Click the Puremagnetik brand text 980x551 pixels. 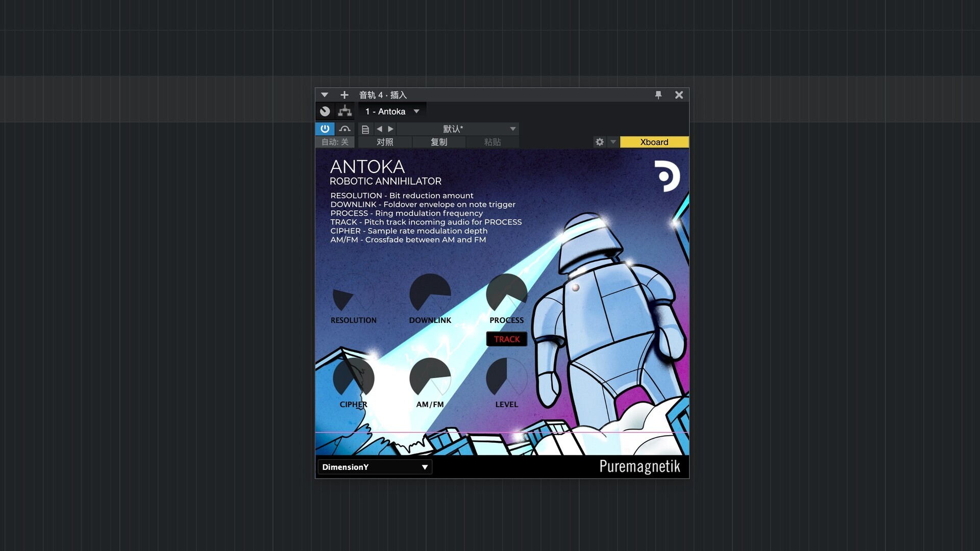pyautogui.click(x=640, y=467)
